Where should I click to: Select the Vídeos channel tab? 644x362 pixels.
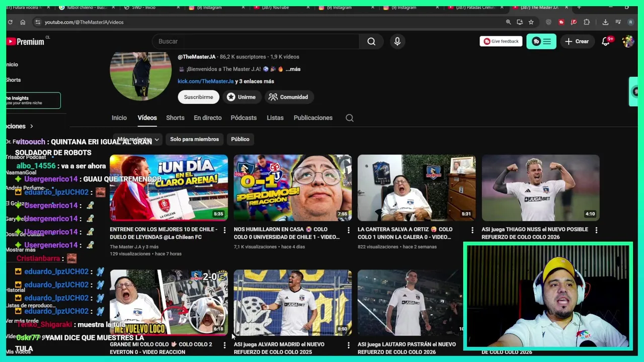147,118
